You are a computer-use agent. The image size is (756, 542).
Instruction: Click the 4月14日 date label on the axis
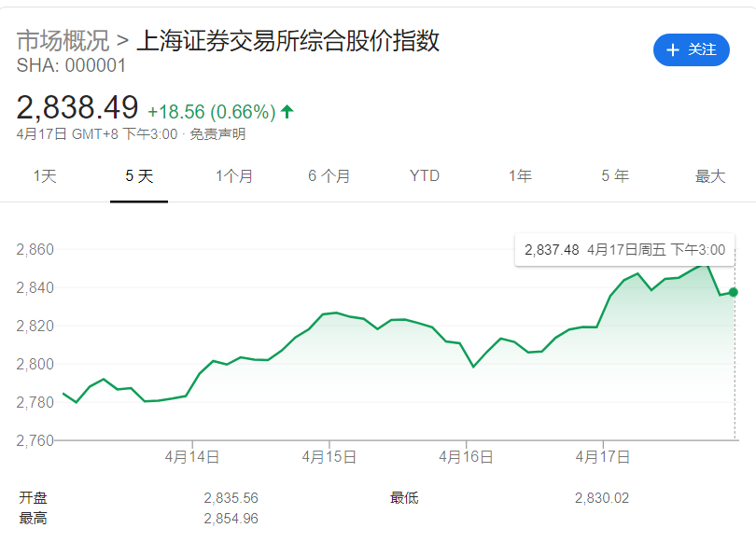pyautogui.click(x=192, y=457)
